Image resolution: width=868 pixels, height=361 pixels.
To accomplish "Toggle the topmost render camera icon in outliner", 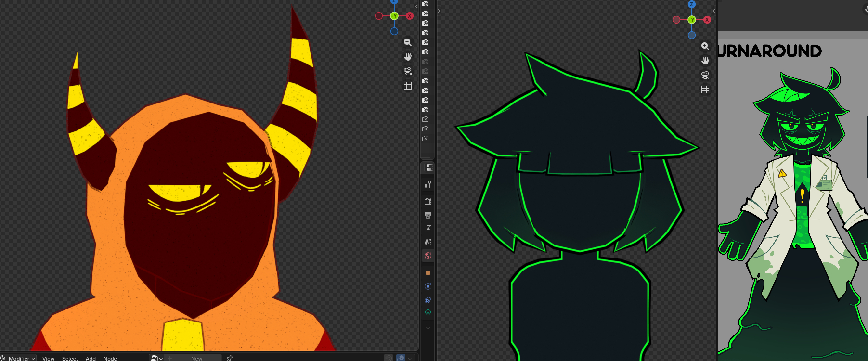I will [426, 4].
